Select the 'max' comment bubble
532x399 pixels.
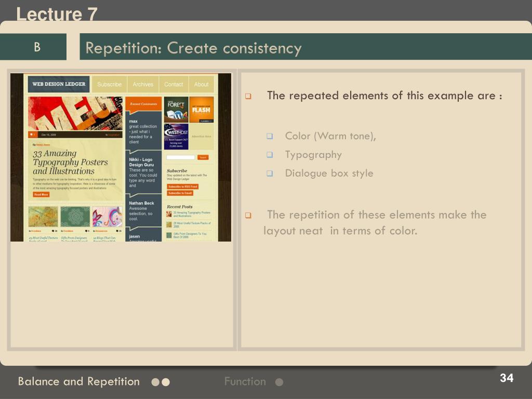point(143,131)
